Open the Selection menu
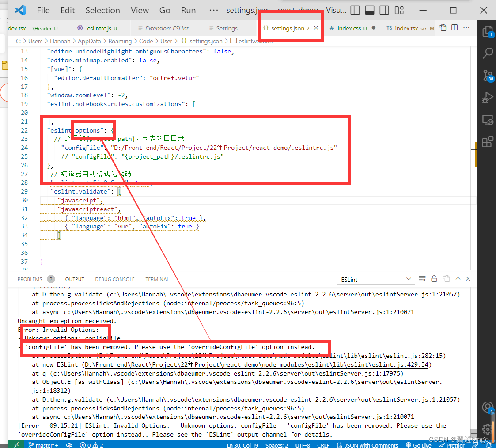 click(x=102, y=11)
